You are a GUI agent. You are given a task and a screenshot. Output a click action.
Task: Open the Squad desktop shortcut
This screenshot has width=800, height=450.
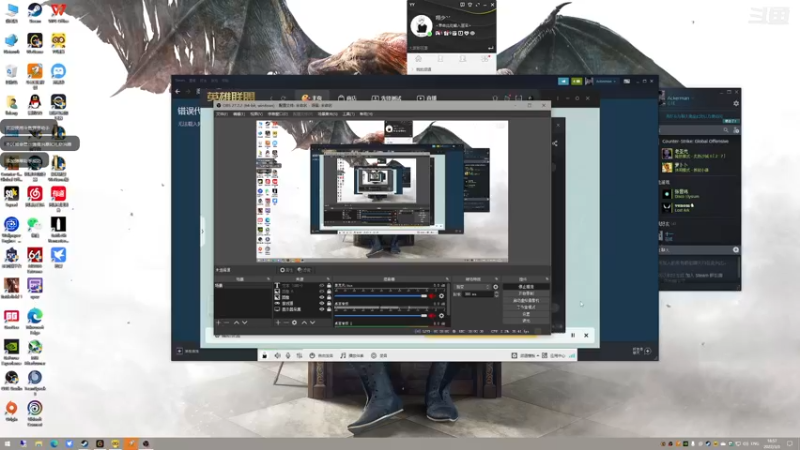pyautogui.click(x=11, y=194)
